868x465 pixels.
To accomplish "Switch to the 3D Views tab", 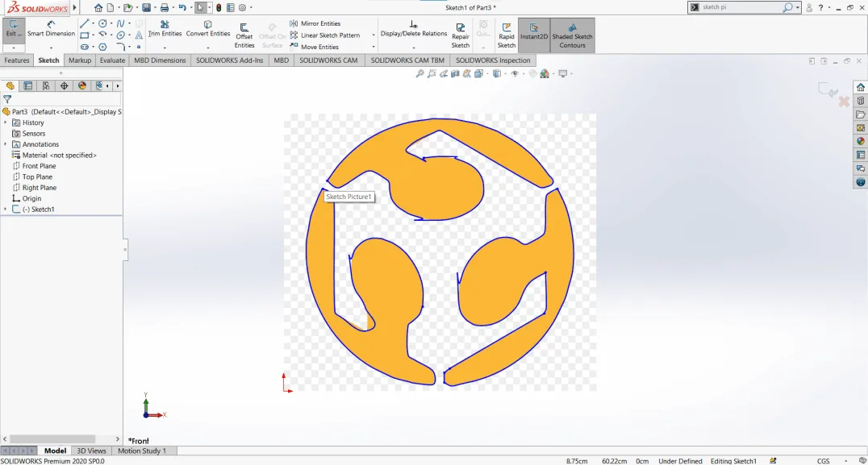I will [91, 450].
